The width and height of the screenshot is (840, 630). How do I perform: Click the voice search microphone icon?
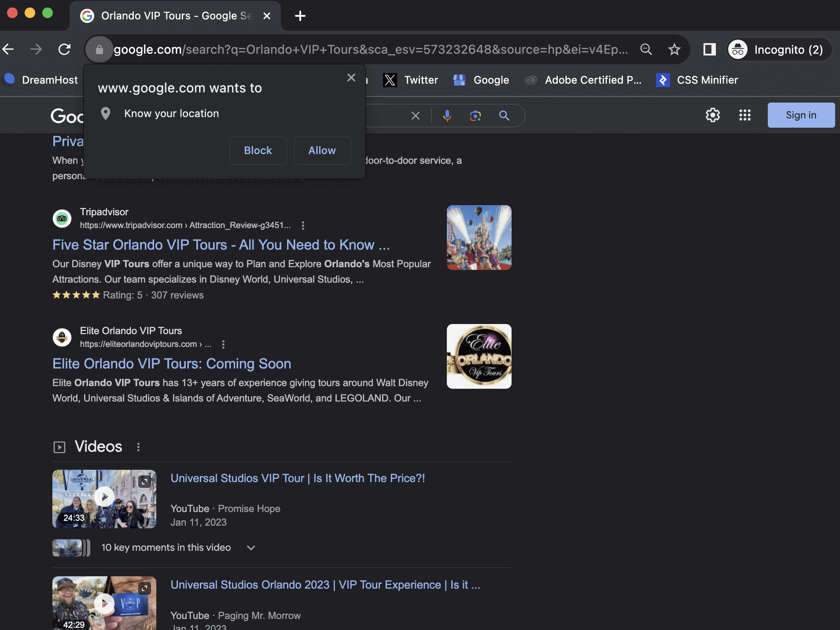coord(447,115)
